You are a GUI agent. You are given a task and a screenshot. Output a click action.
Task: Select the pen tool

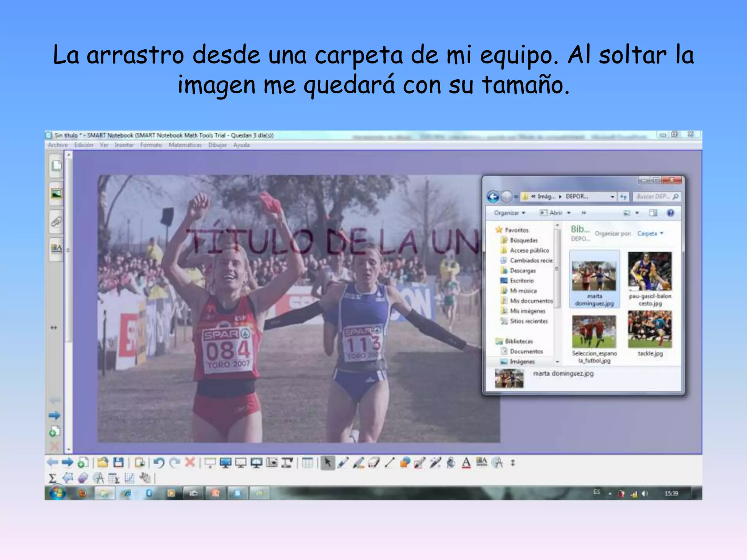coord(343,463)
